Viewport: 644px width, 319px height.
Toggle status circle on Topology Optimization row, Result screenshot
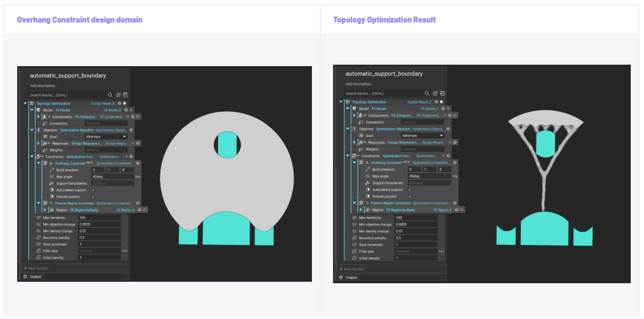click(x=441, y=102)
